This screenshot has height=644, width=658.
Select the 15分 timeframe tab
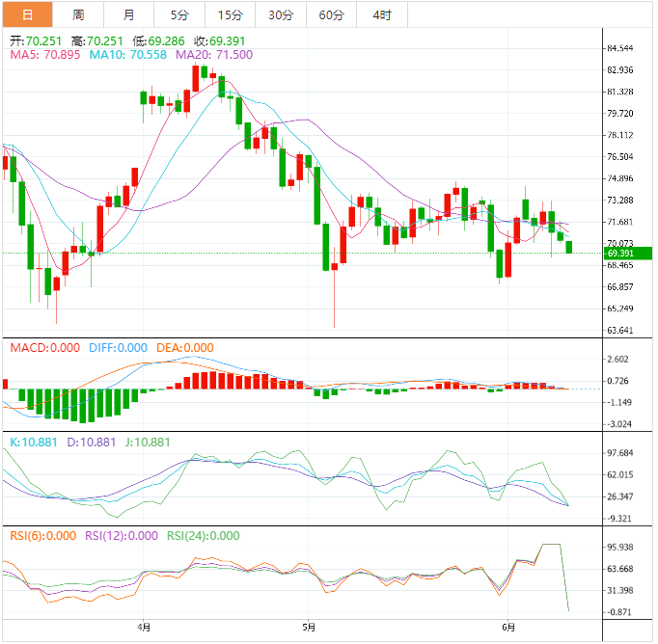point(231,14)
